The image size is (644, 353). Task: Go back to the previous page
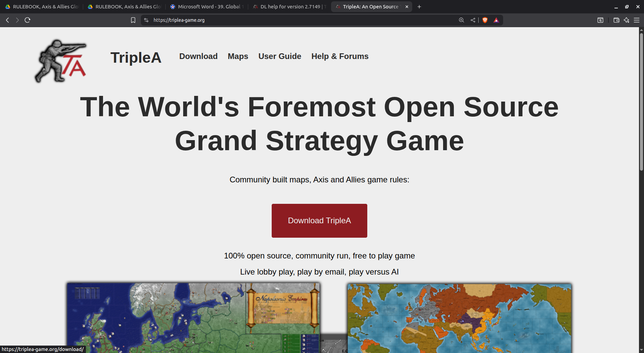[7, 20]
